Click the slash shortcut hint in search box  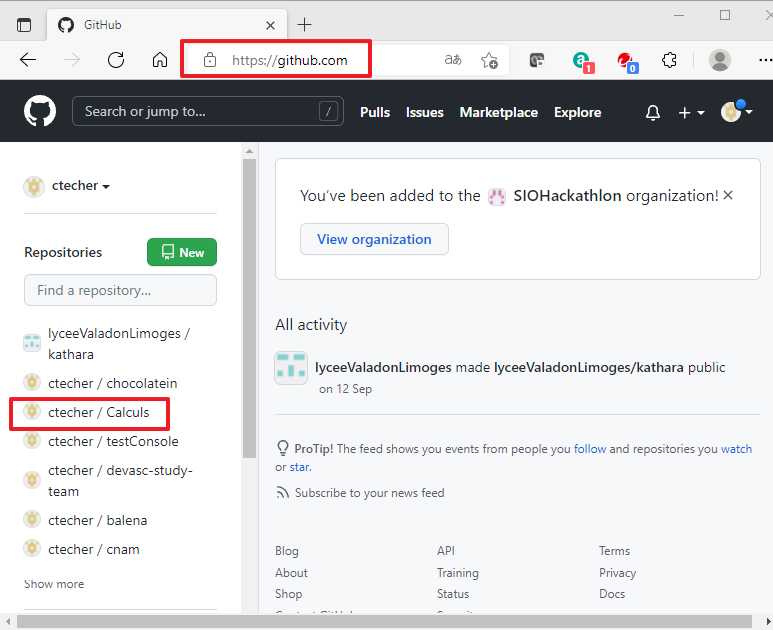tap(328, 111)
